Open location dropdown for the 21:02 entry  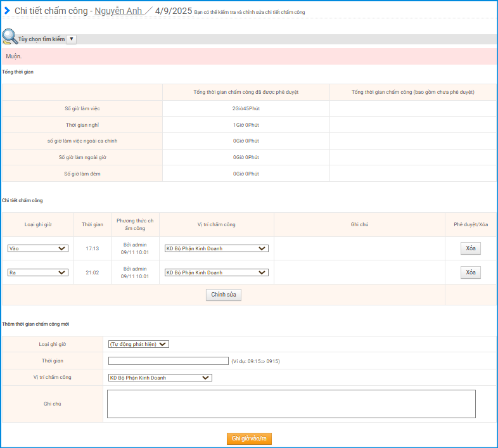point(216,272)
